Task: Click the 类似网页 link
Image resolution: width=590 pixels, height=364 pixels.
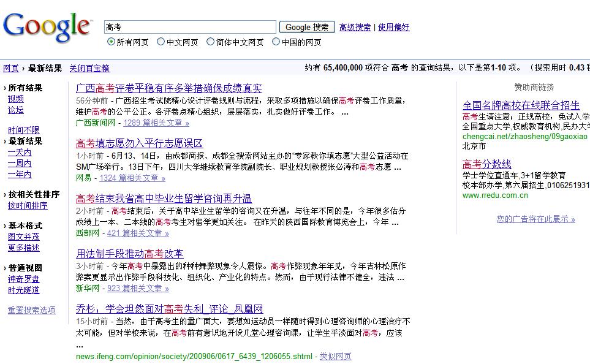Action: (x=335, y=356)
